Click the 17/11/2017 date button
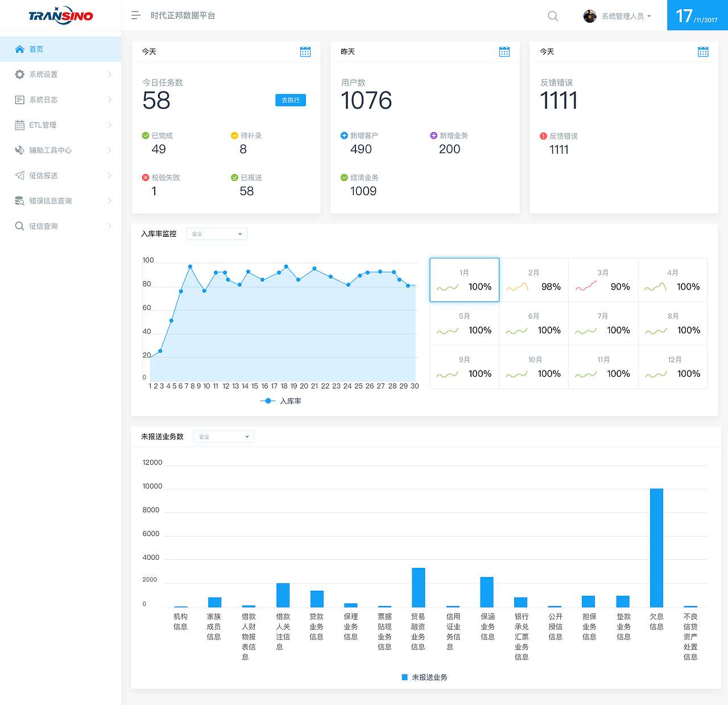 pyautogui.click(x=697, y=15)
